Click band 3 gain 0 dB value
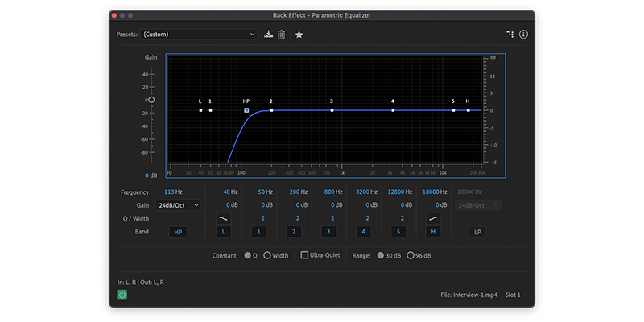 (x=336, y=205)
